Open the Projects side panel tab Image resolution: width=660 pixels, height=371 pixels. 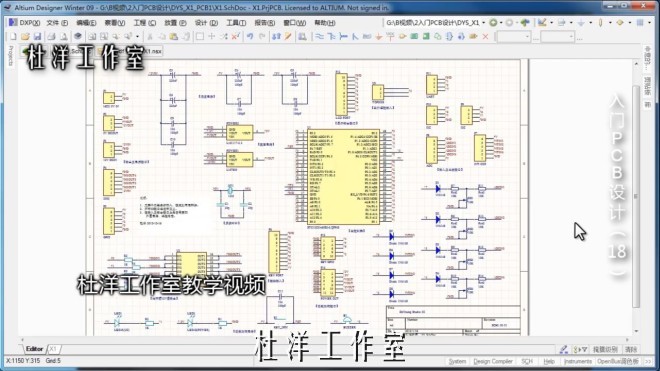click(11, 56)
